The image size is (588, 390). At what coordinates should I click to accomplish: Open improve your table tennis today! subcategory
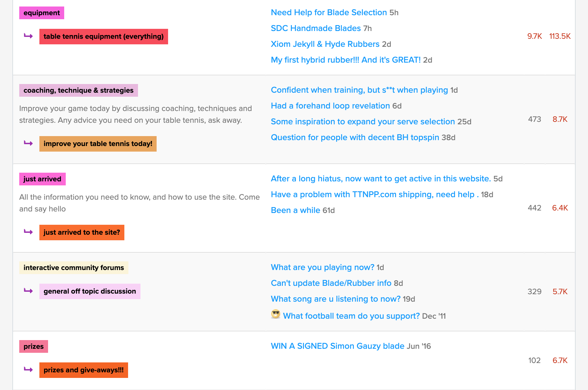click(98, 144)
